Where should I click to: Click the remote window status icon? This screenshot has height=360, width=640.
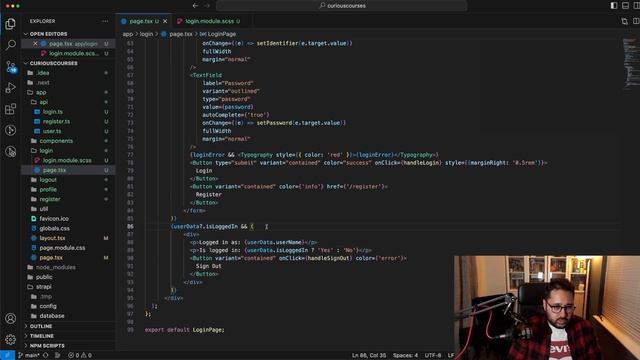tap(7, 356)
